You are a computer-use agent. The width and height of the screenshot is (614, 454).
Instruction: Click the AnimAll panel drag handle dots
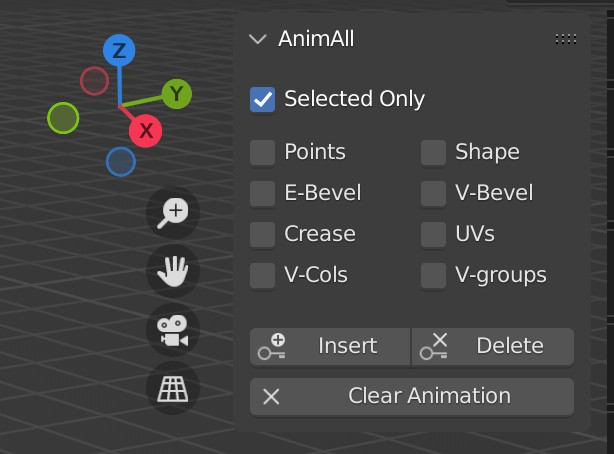pyautogui.click(x=566, y=39)
